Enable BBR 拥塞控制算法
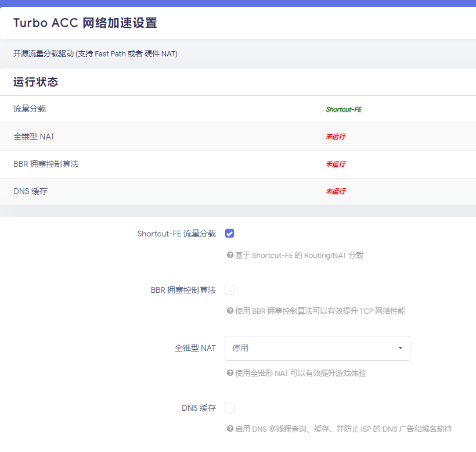The width and height of the screenshot is (476, 452). click(229, 289)
